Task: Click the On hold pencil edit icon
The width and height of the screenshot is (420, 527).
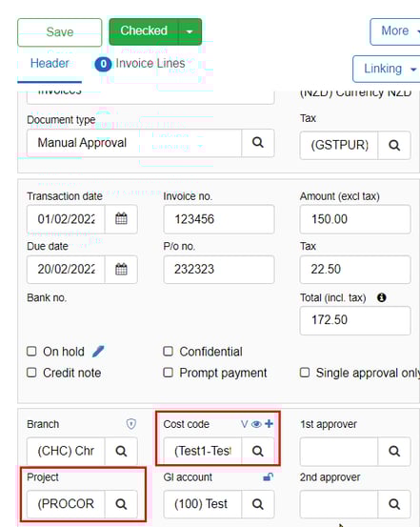Action: click(x=98, y=352)
